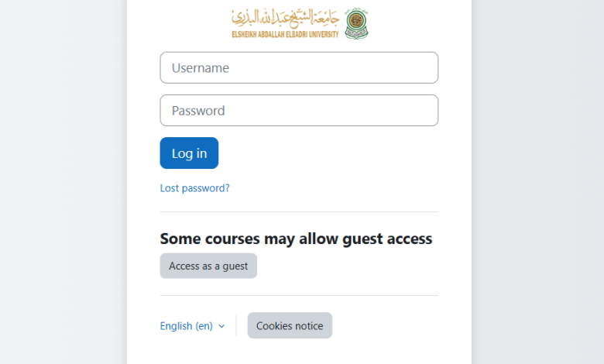Click the word University in the logo
The width and height of the screenshot is (604, 364).
pos(324,34)
